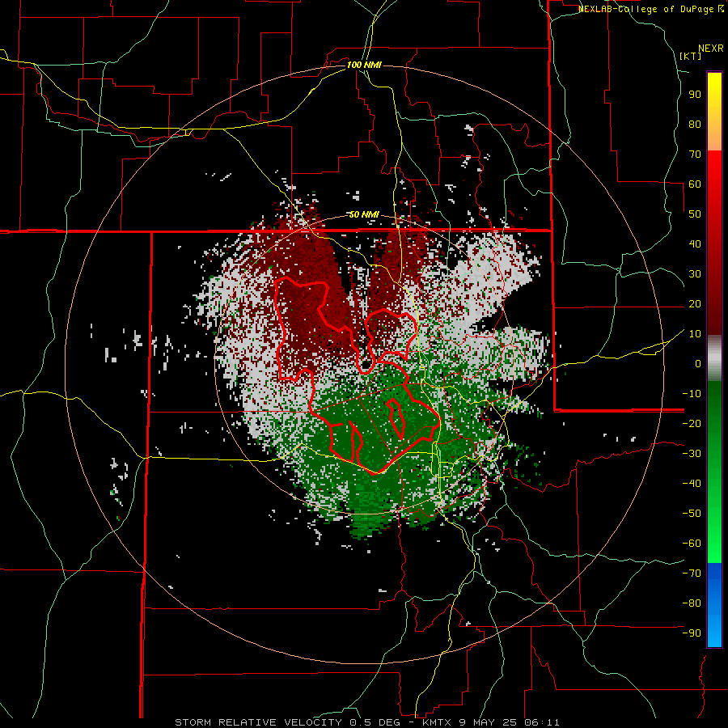This screenshot has height=728, width=728.
Task: Select the 50 value on velocity scale
Action: pos(695,214)
